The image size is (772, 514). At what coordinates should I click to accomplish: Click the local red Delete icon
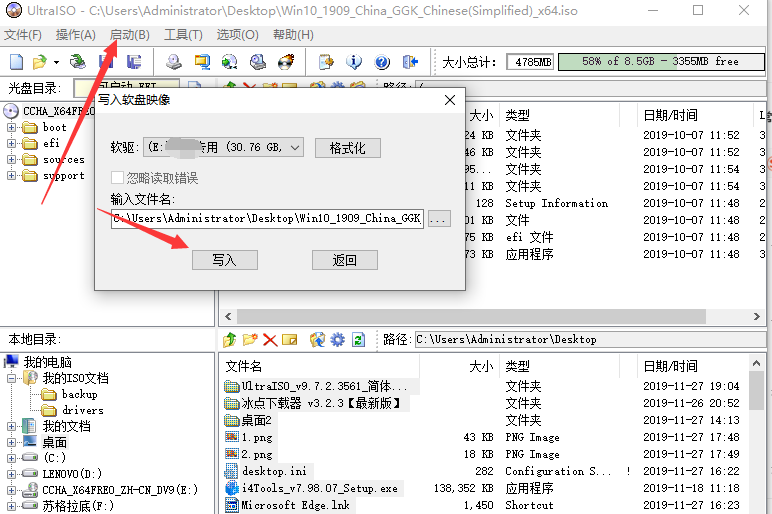270,340
